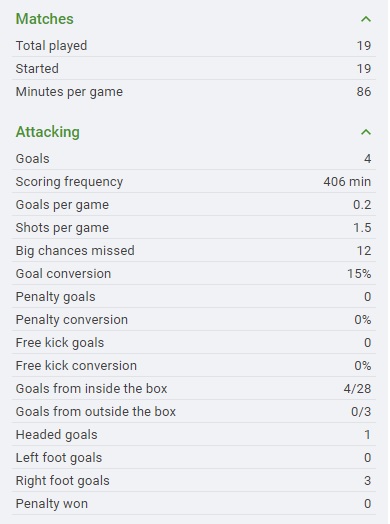This screenshot has height=524, width=390.
Task: Click the Goals stat label
Action: [32, 158]
